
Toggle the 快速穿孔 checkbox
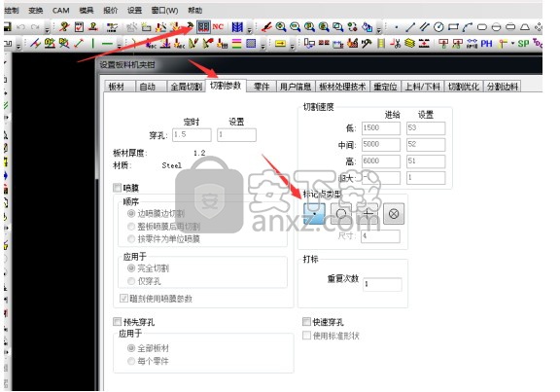[306, 322]
